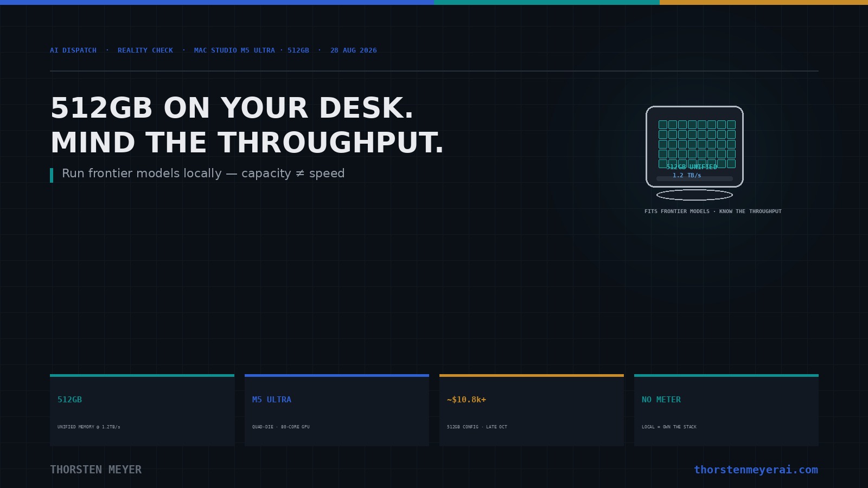Select the "NO METER" card title
Screen dimensions: 868x488
click(661, 400)
